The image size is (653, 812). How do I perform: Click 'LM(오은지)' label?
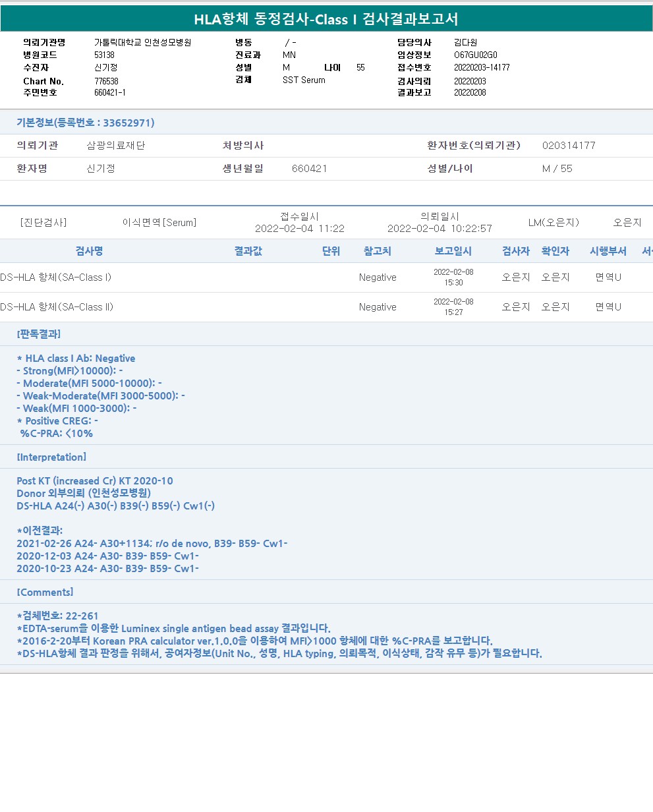tap(554, 223)
